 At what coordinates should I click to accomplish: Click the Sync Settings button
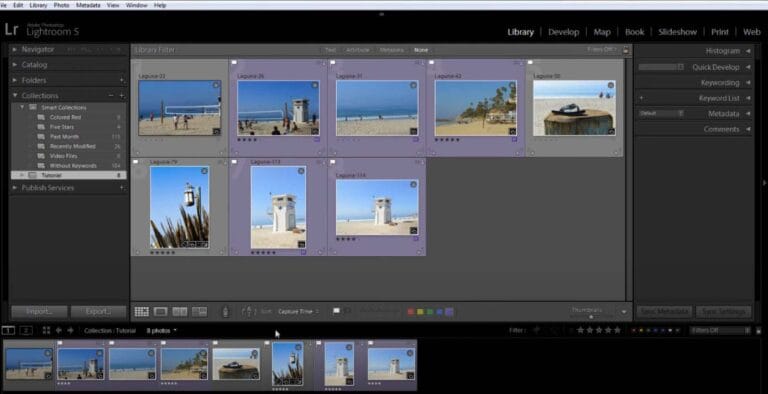point(723,312)
